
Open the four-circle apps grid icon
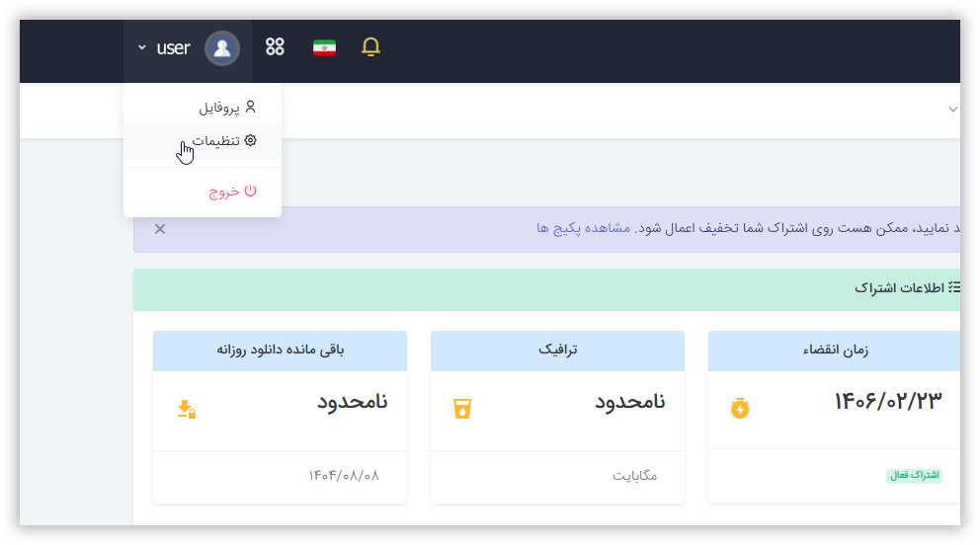point(275,47)
